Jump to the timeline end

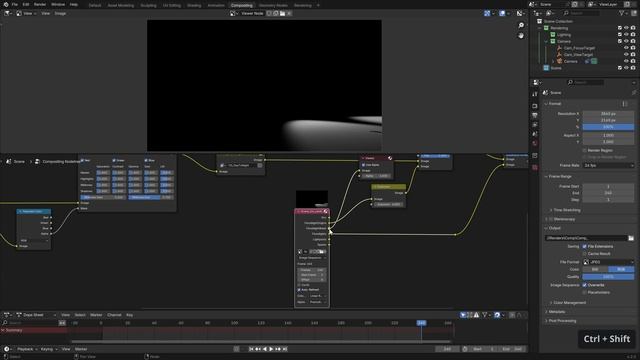click(x=285, y=349)
